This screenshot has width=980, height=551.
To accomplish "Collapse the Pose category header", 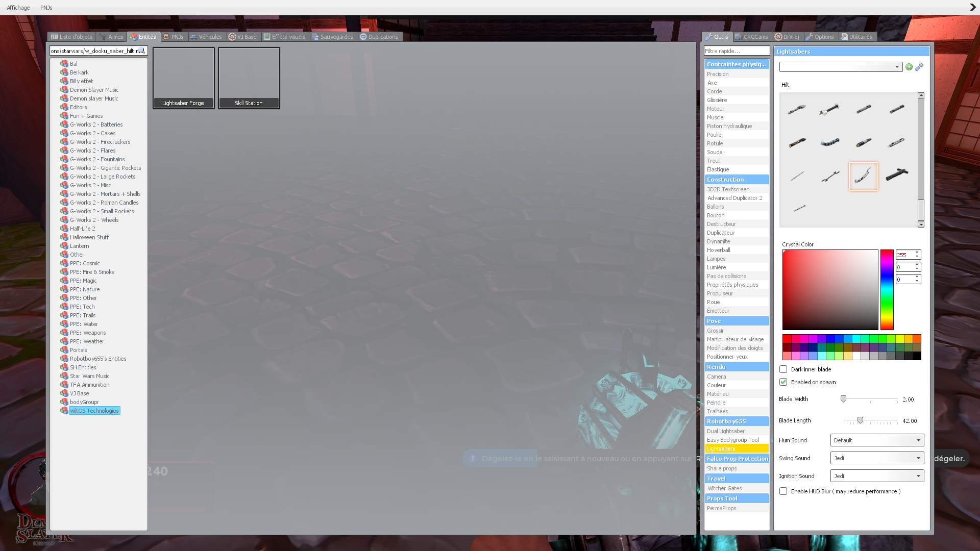I will [x=737, y=321].
